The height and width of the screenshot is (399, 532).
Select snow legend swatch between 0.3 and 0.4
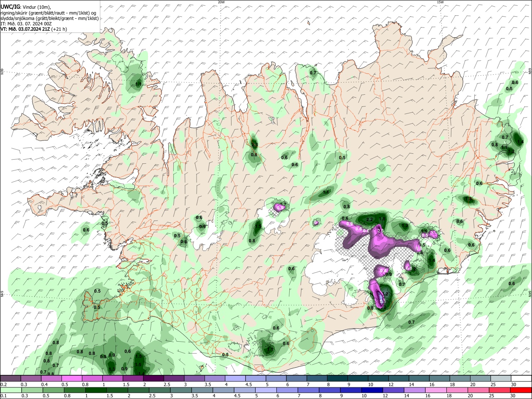[x=31, y=378]
